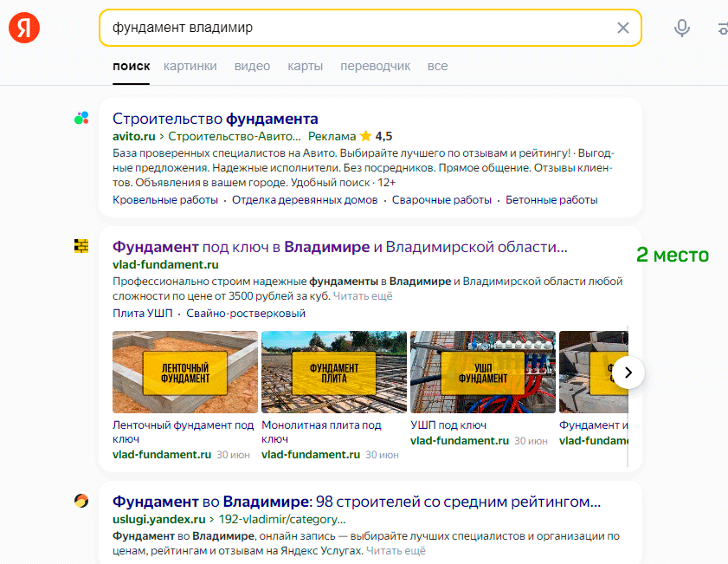728x564 pixels.
Task: Open 'Строительство фундамента' Avito link
Action: [216, 119]
